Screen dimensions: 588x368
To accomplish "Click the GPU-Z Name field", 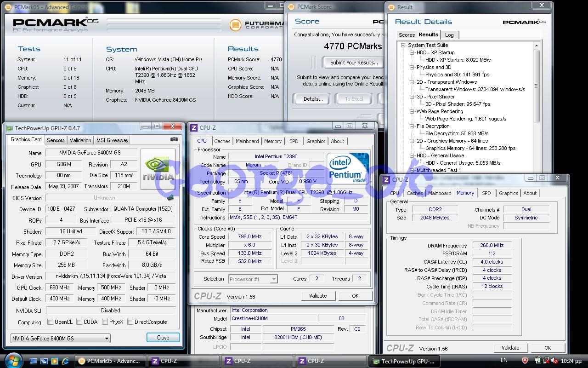I will [x=91, y=153].
